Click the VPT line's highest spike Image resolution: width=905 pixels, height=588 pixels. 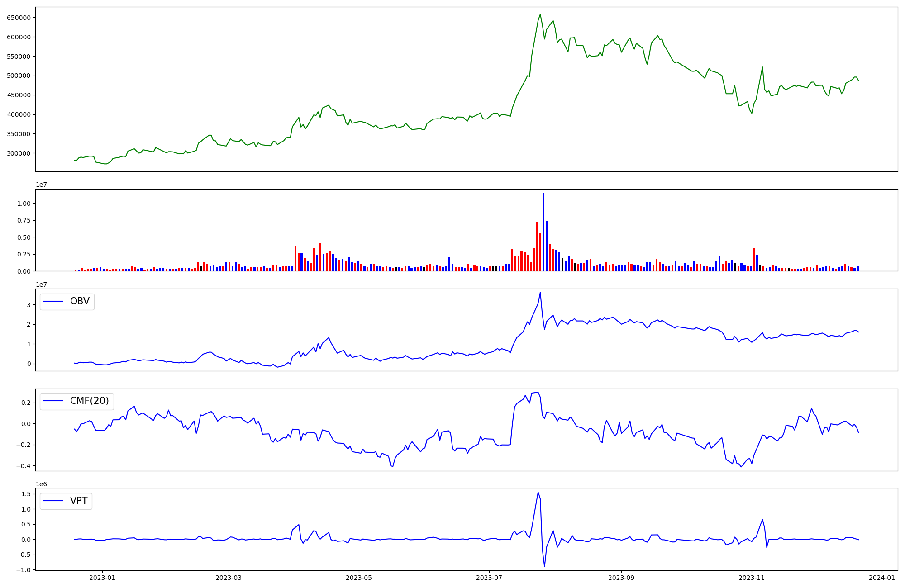pos(538,493)
